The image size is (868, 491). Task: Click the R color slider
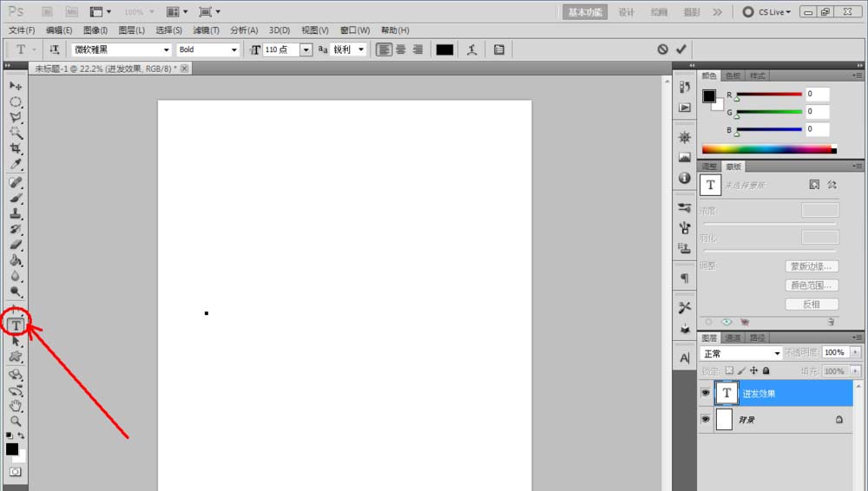point(769,94)
